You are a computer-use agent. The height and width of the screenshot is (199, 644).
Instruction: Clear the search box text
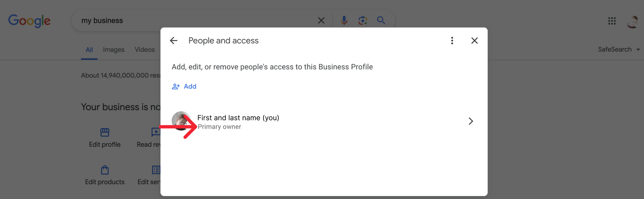[x=321, y=21]
